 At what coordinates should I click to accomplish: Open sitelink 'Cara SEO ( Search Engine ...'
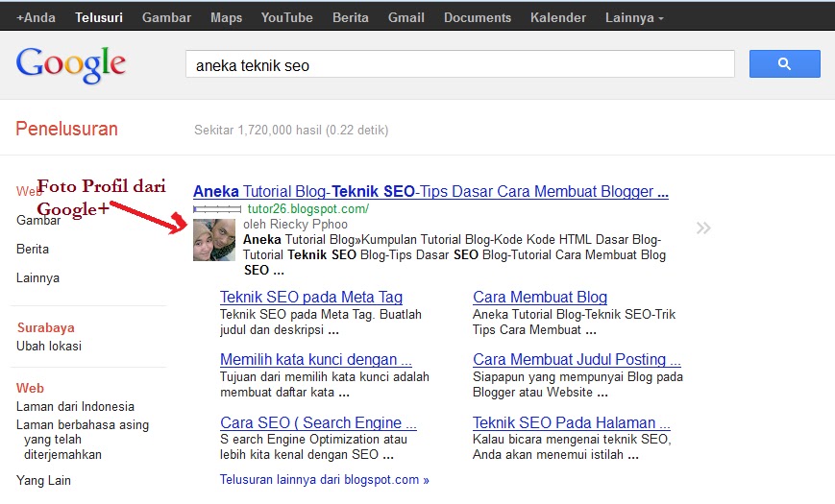tap(318, 423)
